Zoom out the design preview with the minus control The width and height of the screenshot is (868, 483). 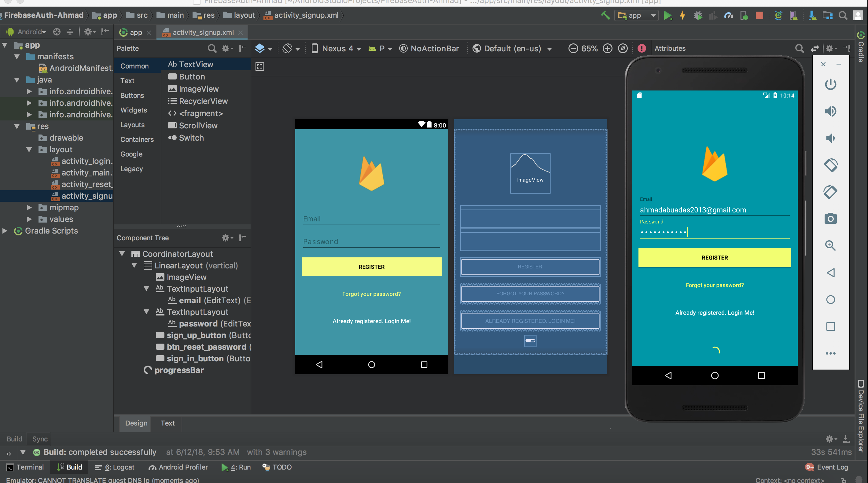point(573,49)
